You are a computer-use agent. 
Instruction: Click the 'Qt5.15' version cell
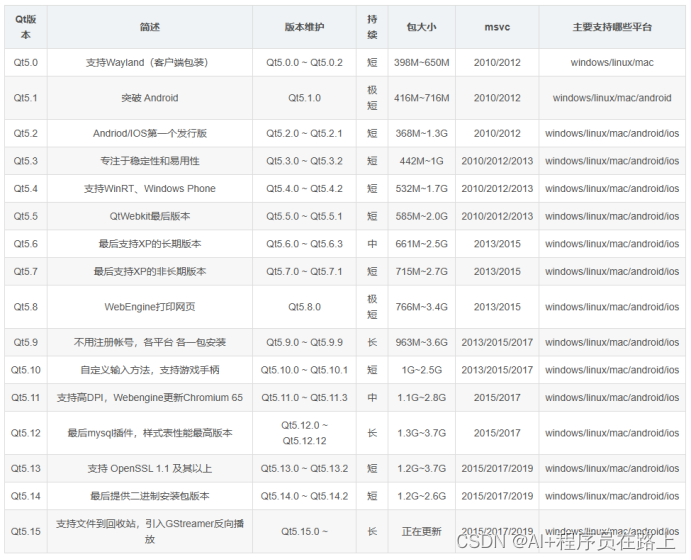(26, 532)
